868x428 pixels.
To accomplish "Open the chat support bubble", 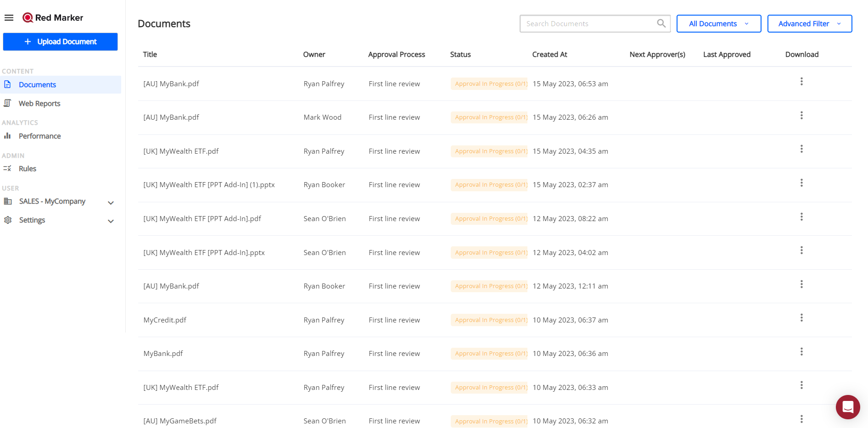I will (x=847, y=407).
